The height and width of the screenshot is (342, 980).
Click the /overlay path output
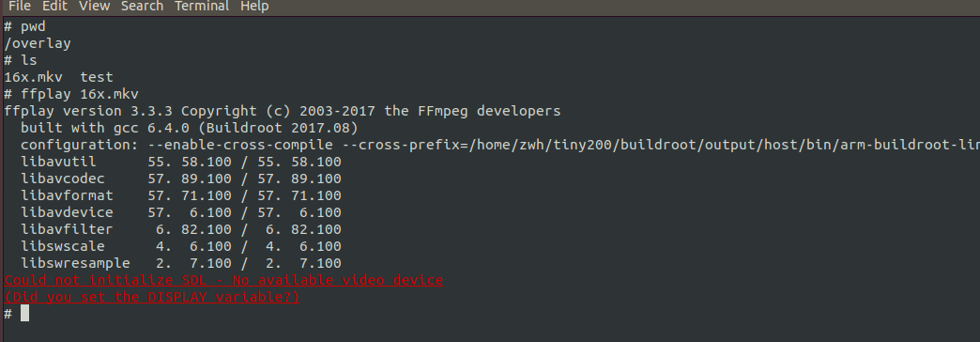pyautogui.click(x=38, y=44)
